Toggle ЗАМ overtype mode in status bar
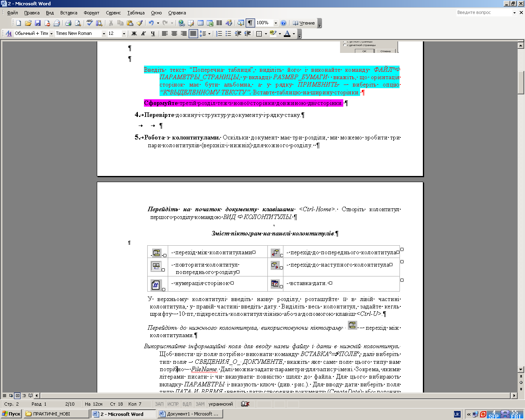 [x=200, y=404]
